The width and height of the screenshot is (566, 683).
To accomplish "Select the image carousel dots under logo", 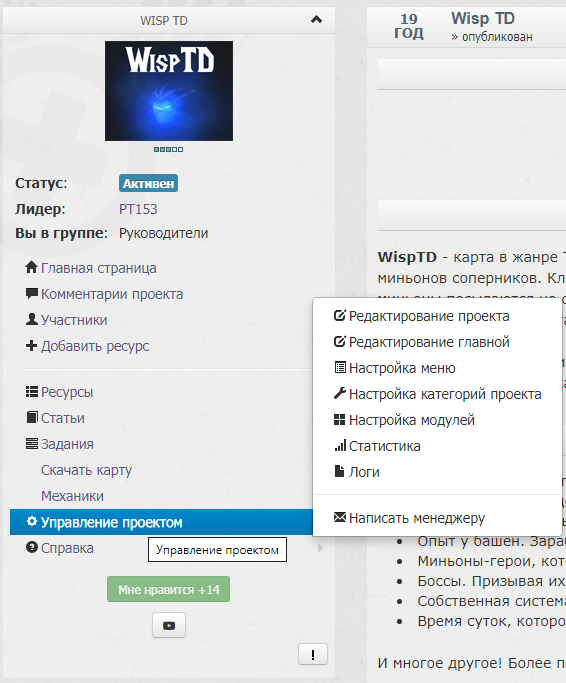I will point(169,149).
